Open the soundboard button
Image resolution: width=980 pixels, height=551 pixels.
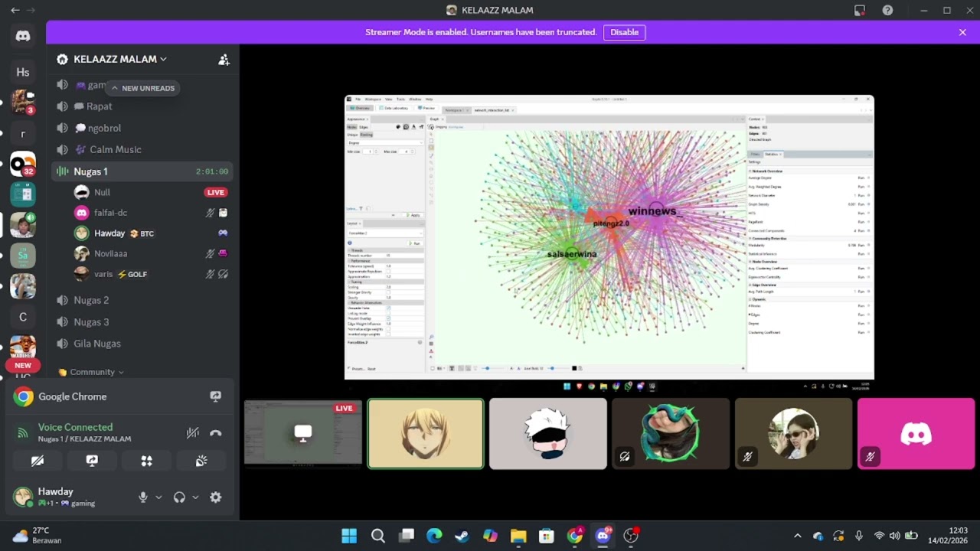point(201,461)
